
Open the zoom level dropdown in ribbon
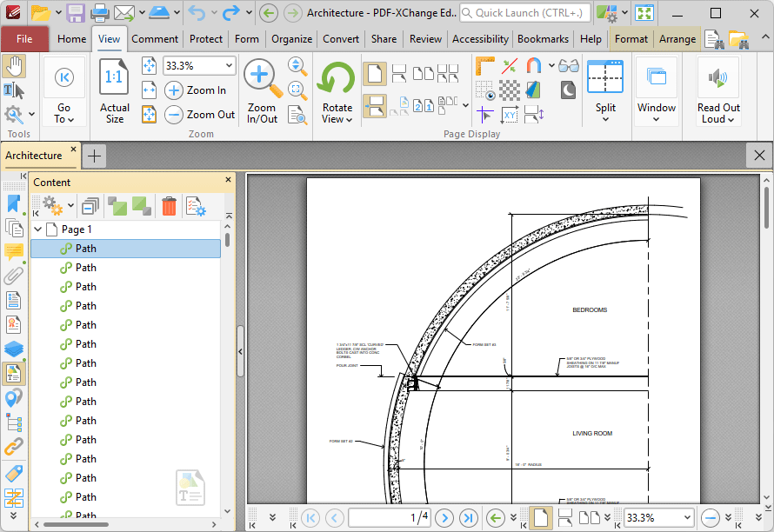coord(229,66)
